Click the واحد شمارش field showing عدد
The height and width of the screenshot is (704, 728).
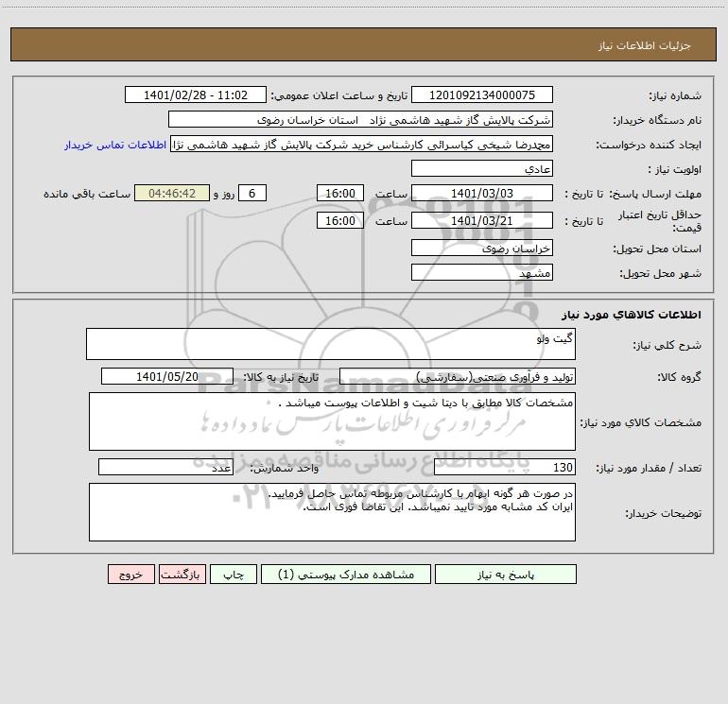coord(165,467)
